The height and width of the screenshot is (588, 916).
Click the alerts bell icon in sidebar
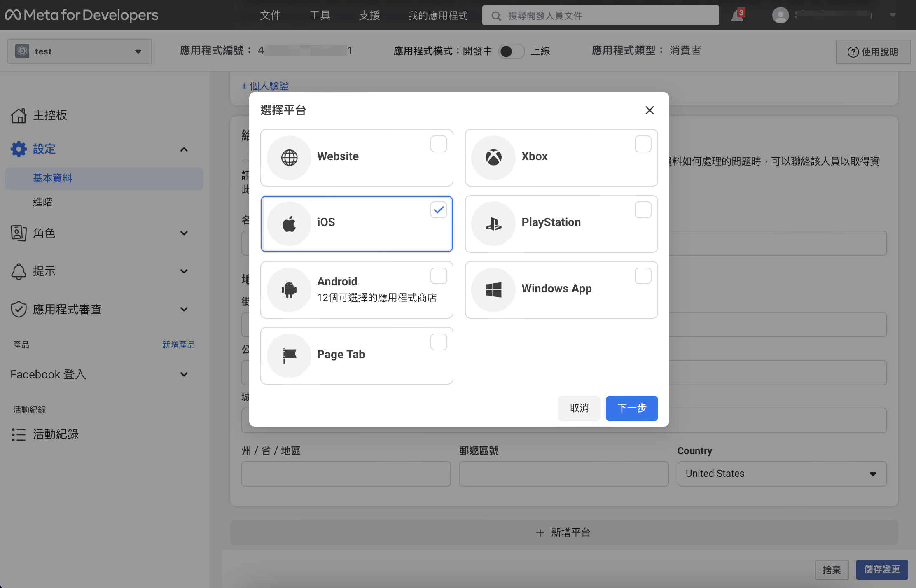[x=19, y=271]
